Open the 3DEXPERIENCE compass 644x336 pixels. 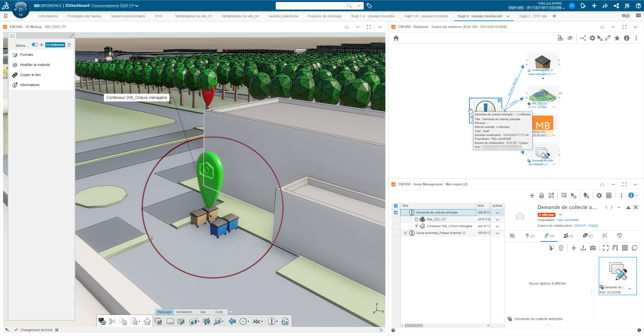click(21, 10)
